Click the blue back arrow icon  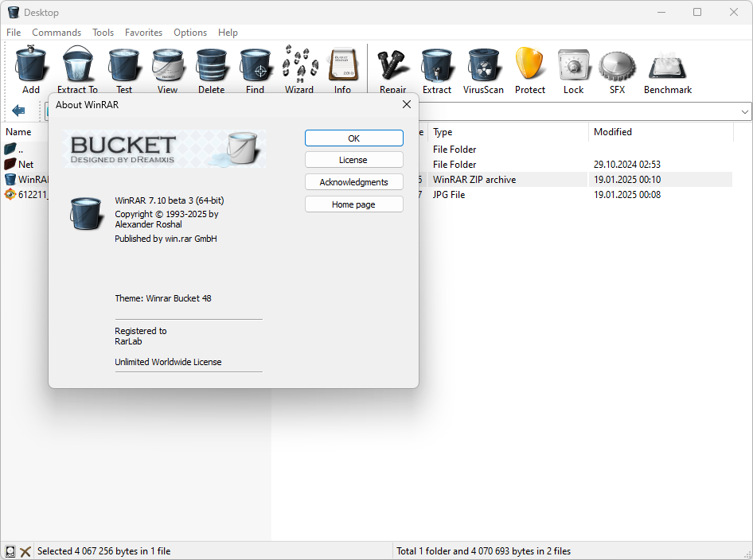[x=18, y=111]
